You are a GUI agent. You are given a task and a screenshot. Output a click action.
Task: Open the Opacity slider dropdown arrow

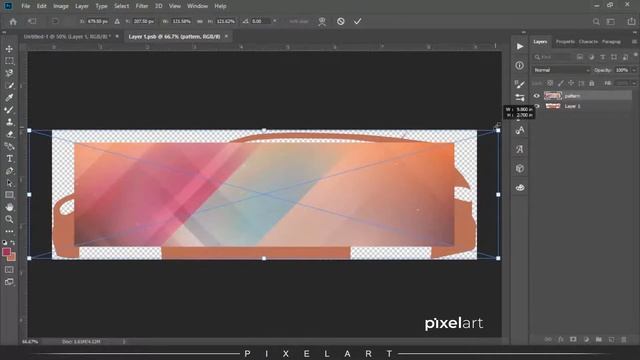[634, 70]
